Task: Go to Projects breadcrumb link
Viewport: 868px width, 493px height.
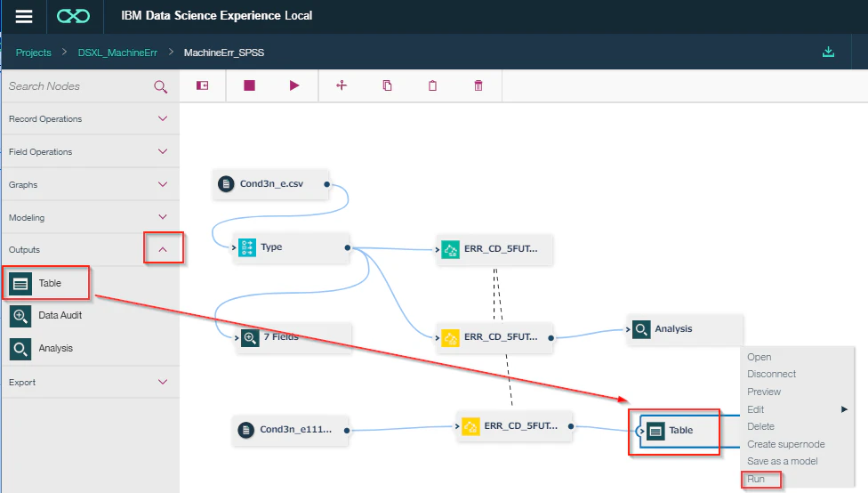Action: click(x=33, y=53)
